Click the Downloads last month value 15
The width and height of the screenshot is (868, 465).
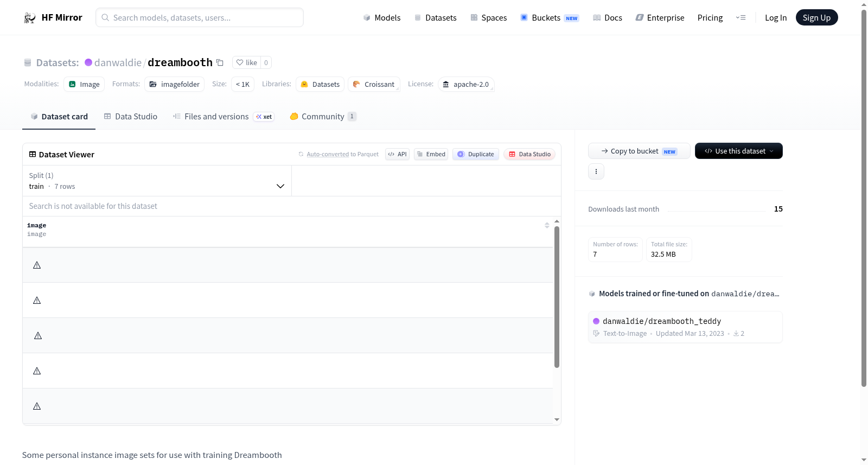[x=778, y=209]
